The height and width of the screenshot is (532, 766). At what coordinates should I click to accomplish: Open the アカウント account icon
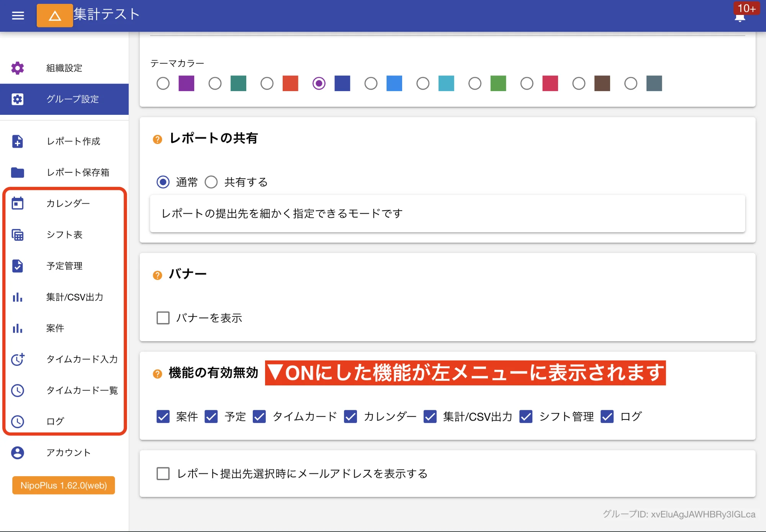17,453
